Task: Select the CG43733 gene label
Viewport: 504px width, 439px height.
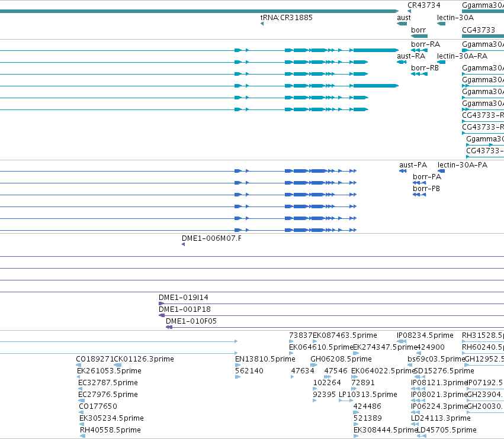Action: (x=479, y=30)
